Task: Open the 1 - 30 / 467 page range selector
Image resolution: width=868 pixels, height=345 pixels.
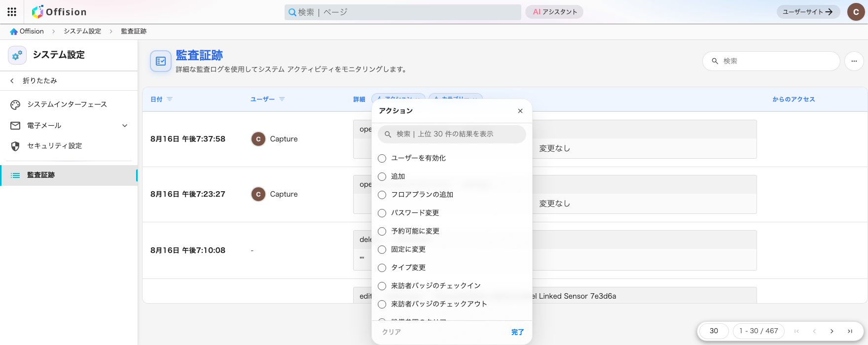Action: 759,331
